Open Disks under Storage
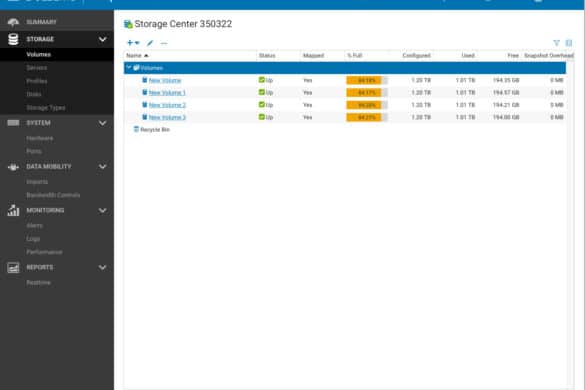Screen dimensions: 585x390 tap(34, 94)
